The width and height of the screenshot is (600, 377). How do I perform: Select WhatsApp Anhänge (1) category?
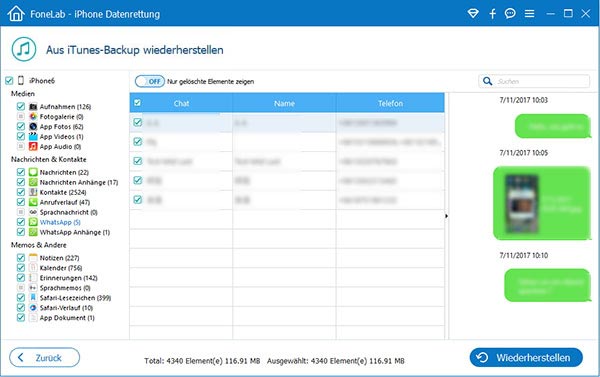coord(75,232)
